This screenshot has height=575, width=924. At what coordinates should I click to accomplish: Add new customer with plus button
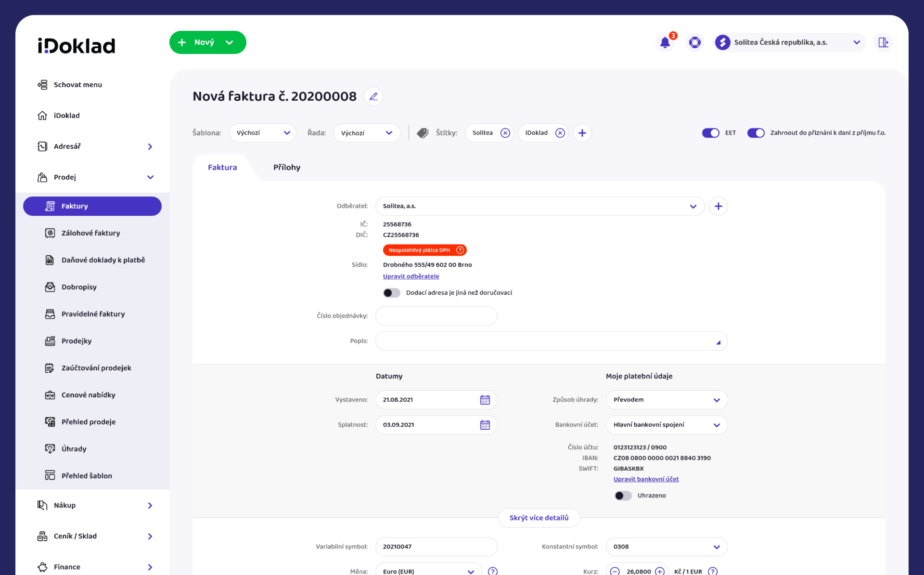click(718, 206)
